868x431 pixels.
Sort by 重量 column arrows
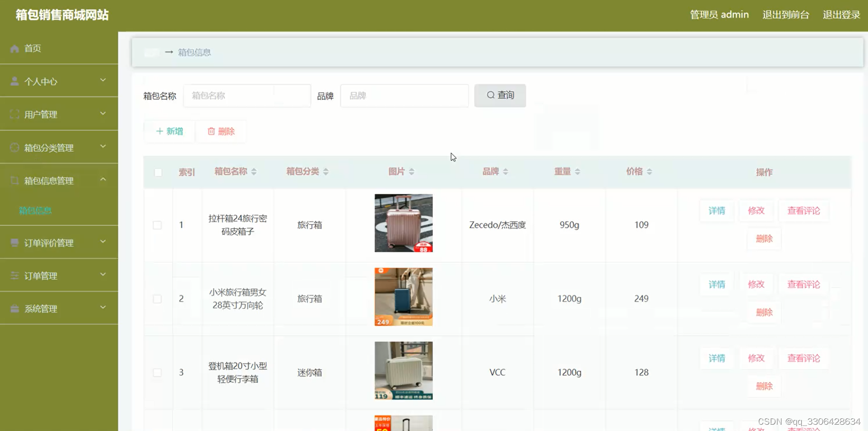tap(577, 172)
